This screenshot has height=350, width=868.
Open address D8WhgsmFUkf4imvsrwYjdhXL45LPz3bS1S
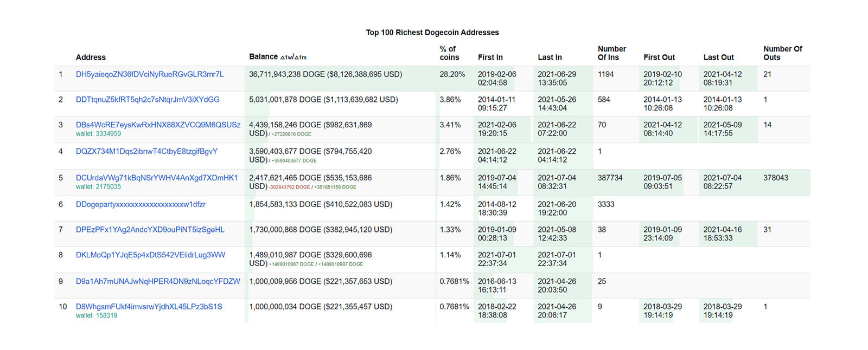tap(149, 307)
